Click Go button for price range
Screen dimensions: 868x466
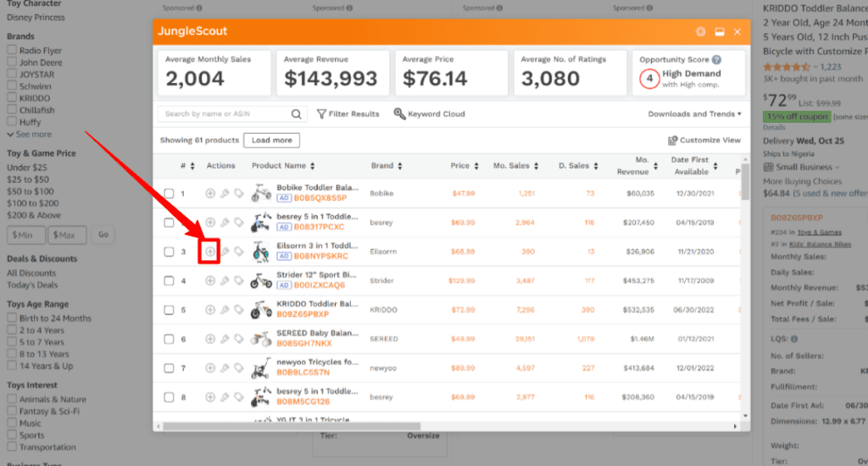point(103,235)
